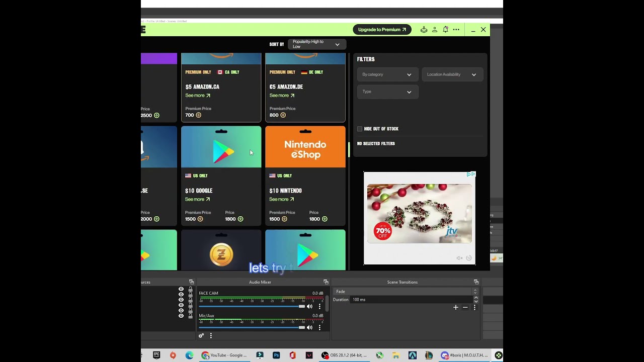
Task: Open Microsoft Office from the taskbar
Action: [x=292, y=355]
